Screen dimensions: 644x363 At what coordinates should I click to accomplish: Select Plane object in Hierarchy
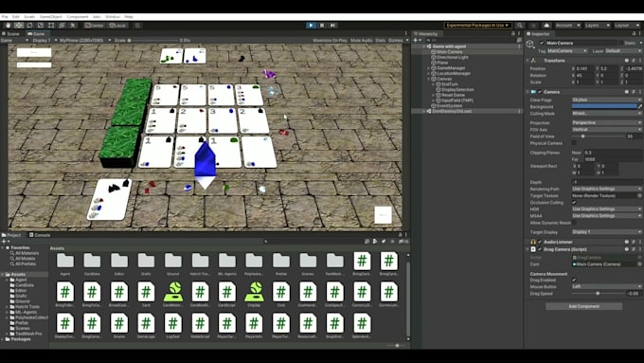442,63
